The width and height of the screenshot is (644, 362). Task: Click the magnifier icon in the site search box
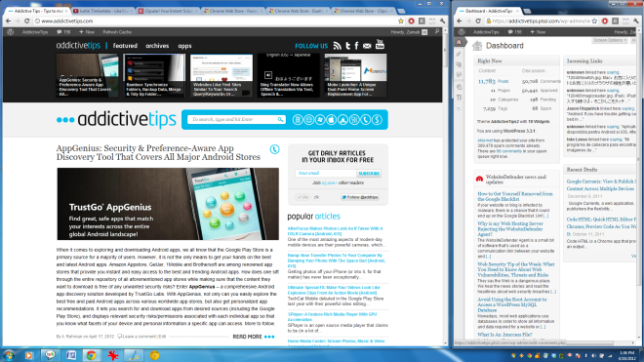click(280, 120)
